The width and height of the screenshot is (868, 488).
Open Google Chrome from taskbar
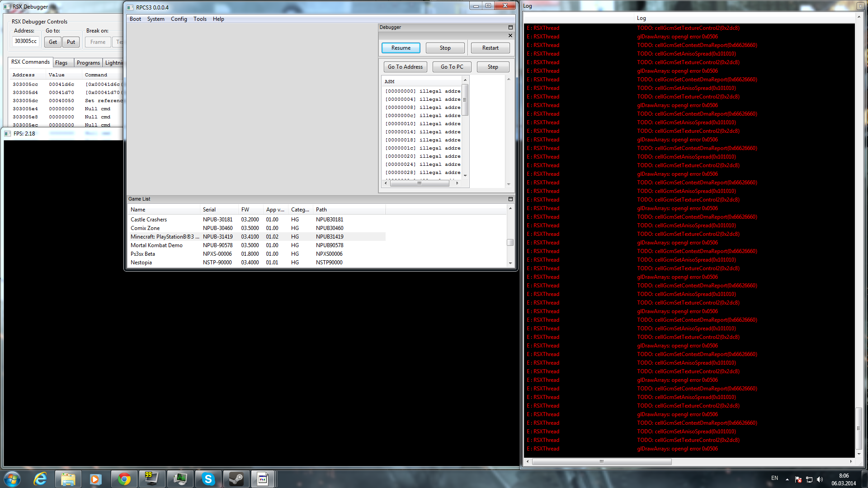pyautogui.click(x=124, y=479)
